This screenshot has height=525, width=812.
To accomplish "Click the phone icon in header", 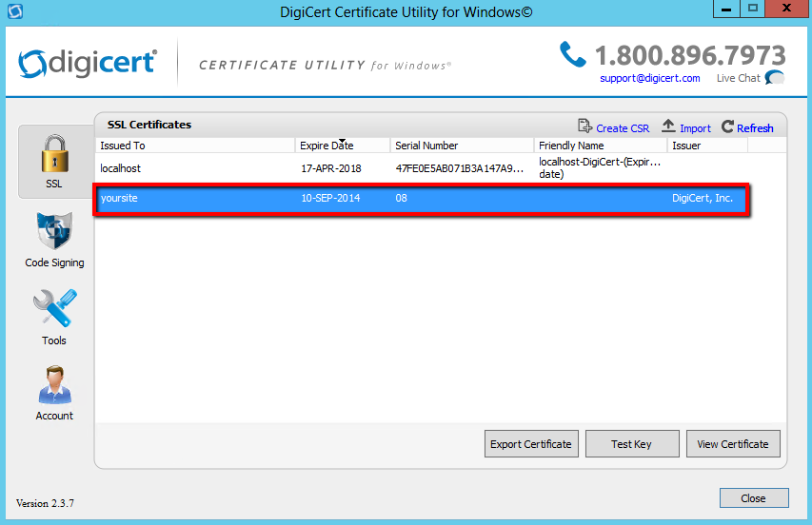I will coord(573,54).
